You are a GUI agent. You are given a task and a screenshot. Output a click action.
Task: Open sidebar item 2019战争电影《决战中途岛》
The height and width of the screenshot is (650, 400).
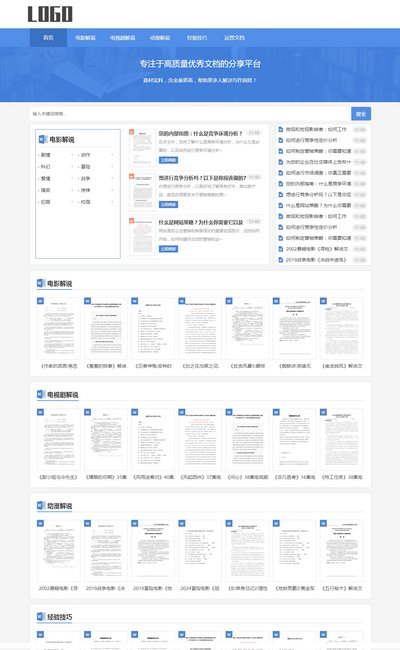click(316, 260)
